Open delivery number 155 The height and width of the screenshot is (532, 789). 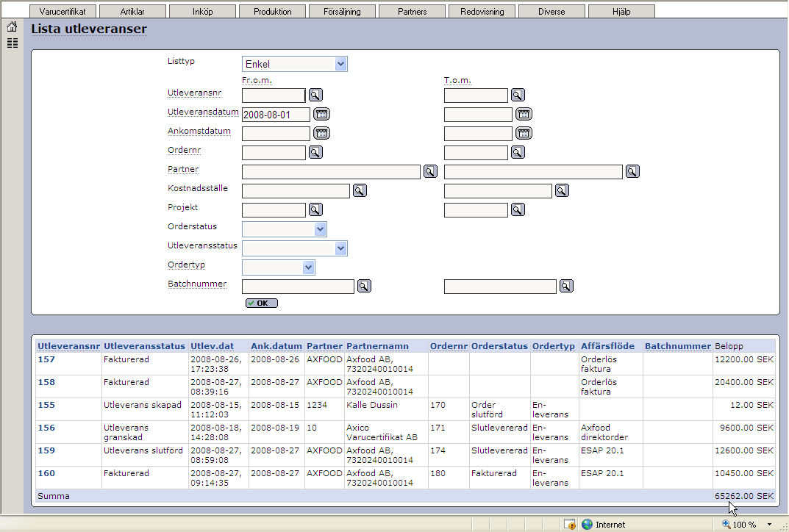click(46, 405)
